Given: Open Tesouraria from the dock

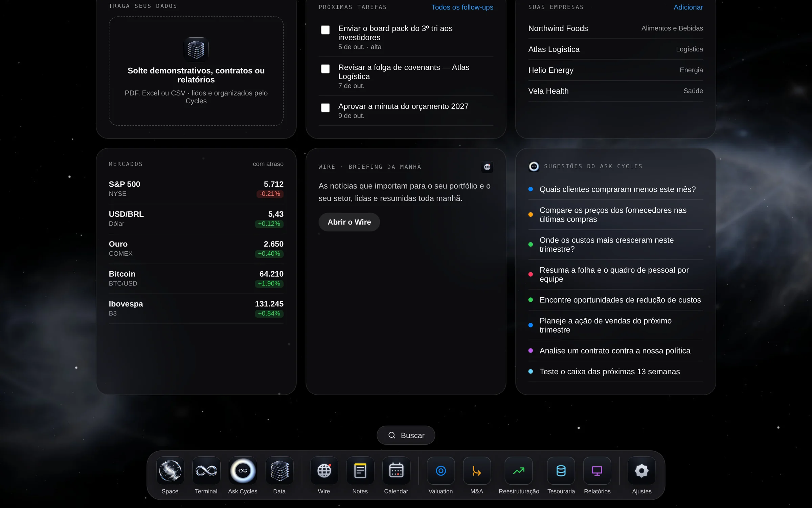Looking at the screenshot, I should coord(561,470).
